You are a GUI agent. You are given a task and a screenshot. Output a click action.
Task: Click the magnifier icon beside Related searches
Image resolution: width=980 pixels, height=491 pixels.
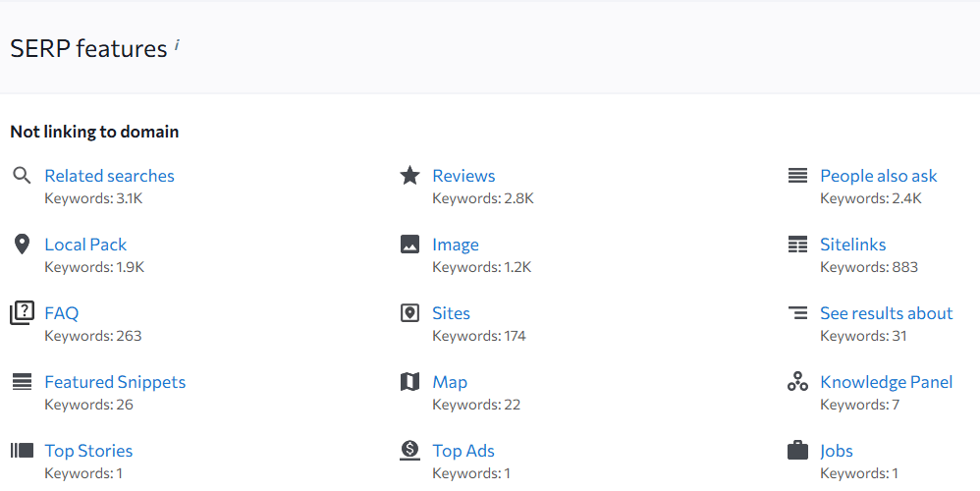click(x=22, y=176)
